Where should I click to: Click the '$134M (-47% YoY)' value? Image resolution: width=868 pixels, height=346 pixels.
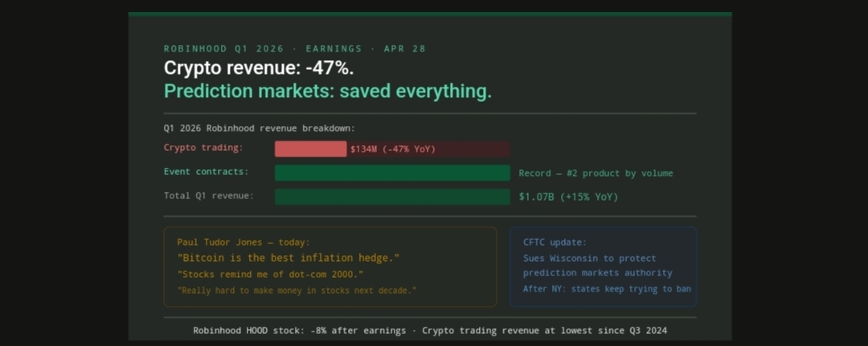[x=393, y=149]
